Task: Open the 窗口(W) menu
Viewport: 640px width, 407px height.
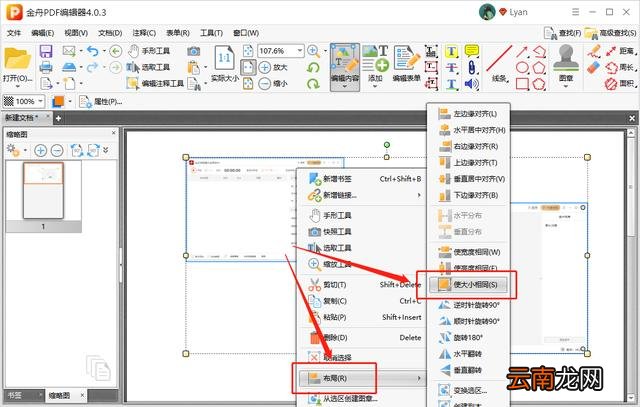Action: (x=246, y=33)
